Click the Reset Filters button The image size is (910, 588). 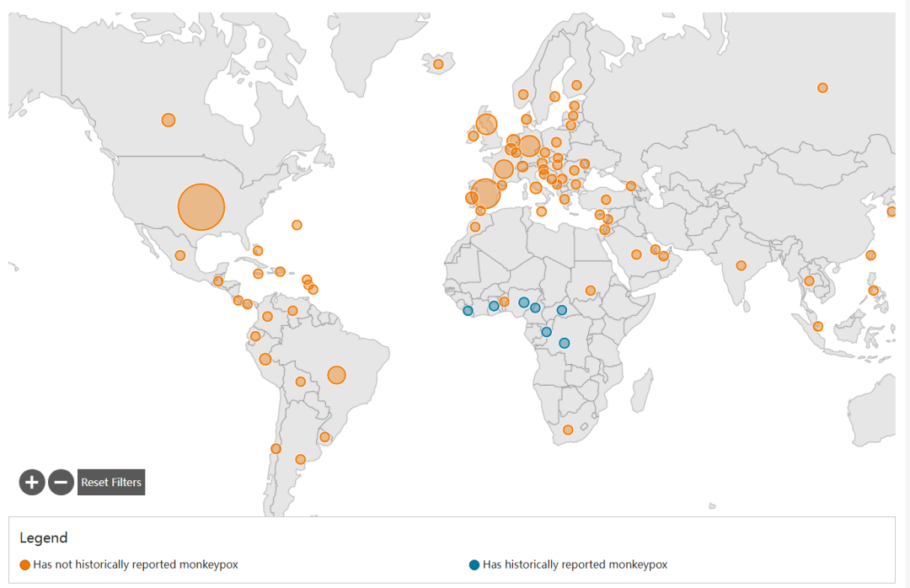pyautogui.click(x=111, y=482)
